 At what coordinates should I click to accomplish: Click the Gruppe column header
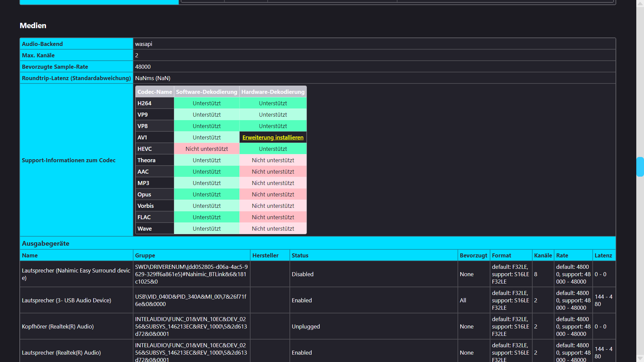(145, 255)
